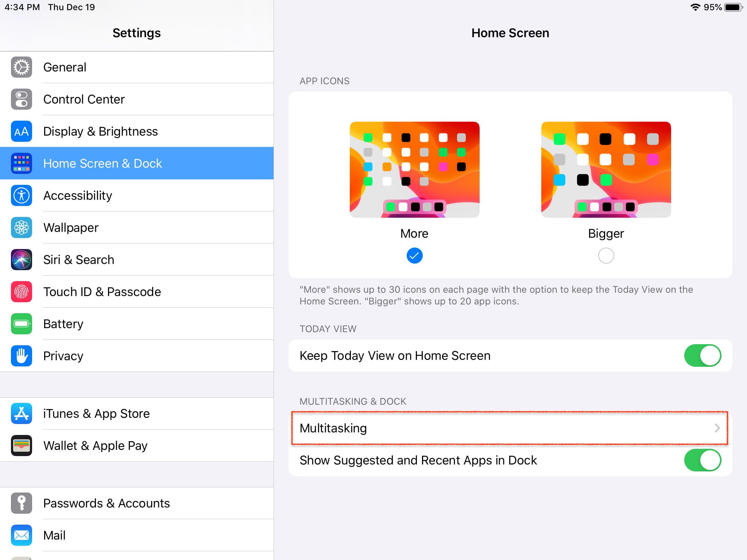Tap the Control Center toggles icon
The width and height of the screenshot is (747, 560).
22,99
